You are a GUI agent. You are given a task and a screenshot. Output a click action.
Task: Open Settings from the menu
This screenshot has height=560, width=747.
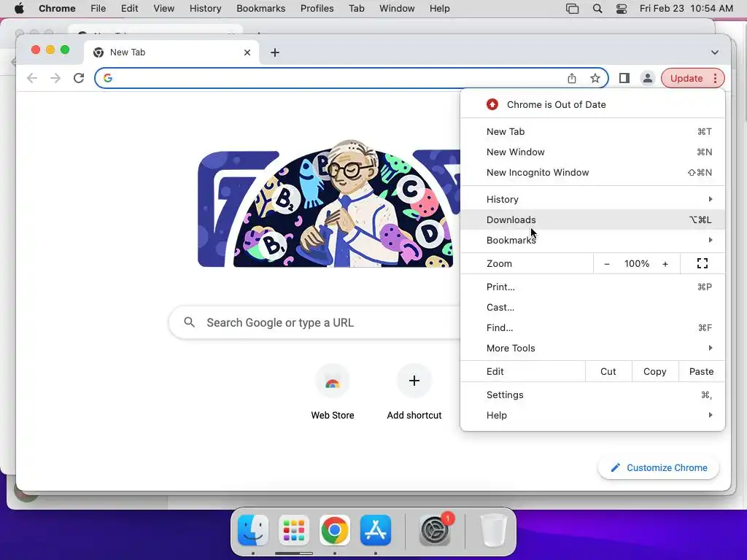(592, 394)
